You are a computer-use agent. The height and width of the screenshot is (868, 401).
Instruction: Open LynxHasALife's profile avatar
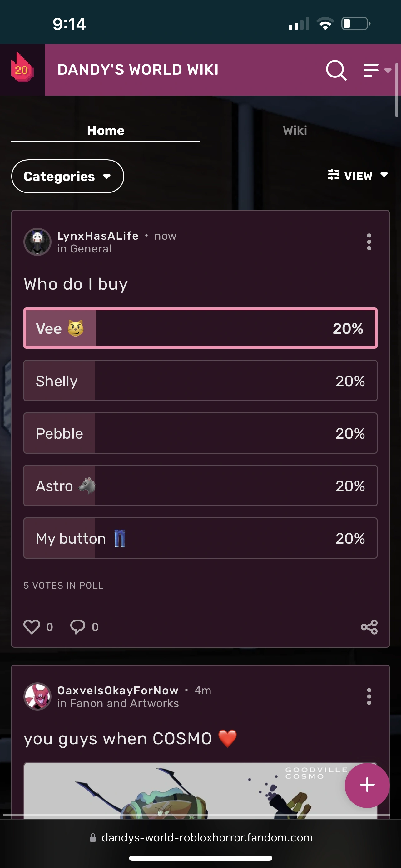click(37, 242)
